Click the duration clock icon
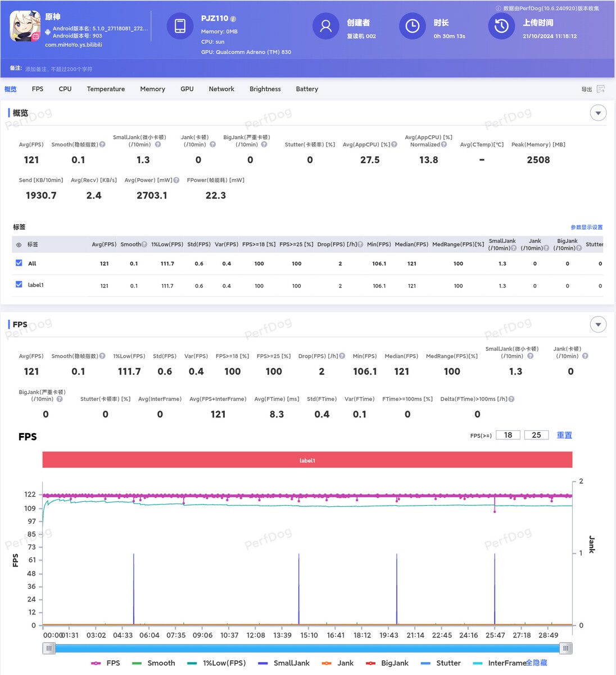This screenshot has height=675, width=616. coord(413,26)
